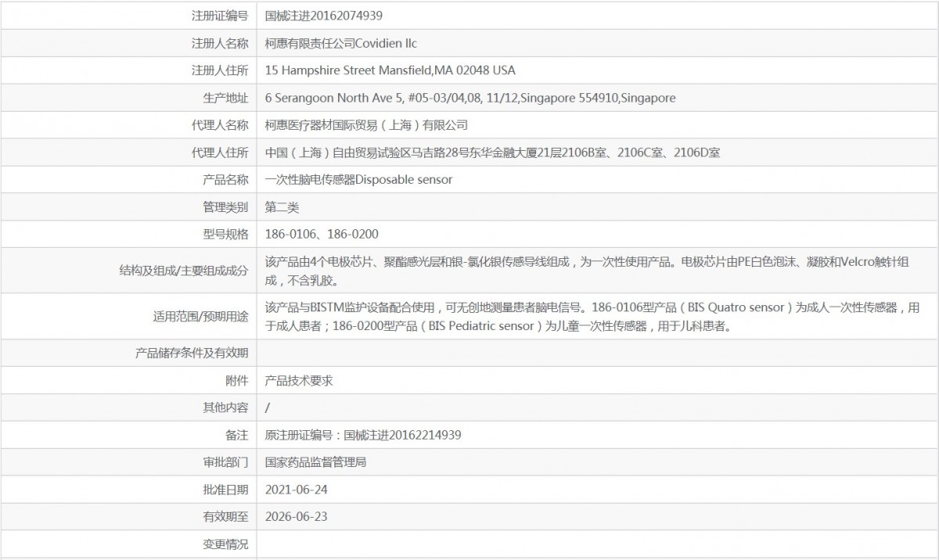Click the 附件 label
This screenshot has width=939, height=560.
pyautogui.click(x=237, y=381)
